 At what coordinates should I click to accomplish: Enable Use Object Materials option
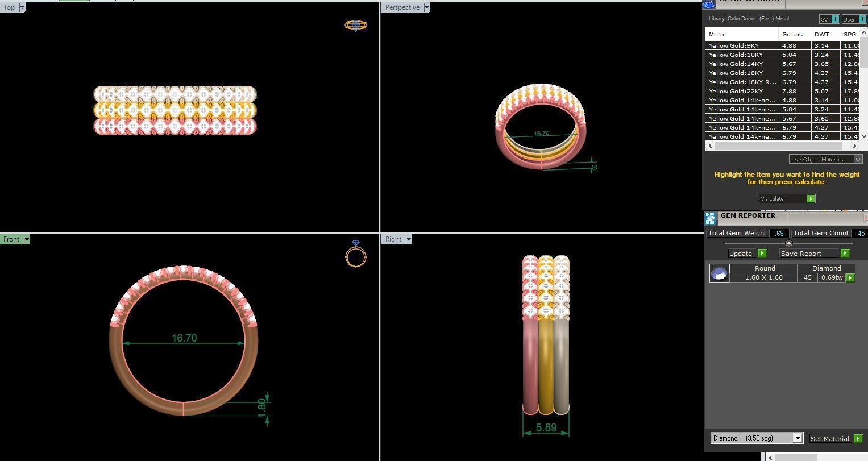coord(826,159)
